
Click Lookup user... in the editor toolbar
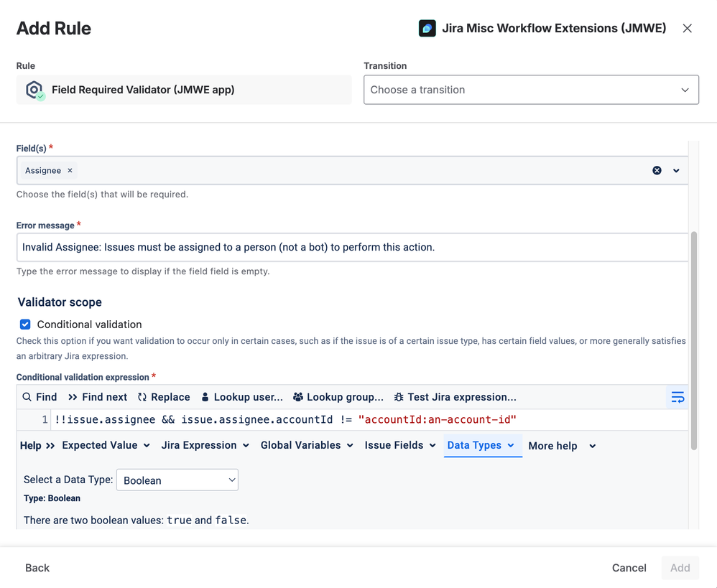pos(242,397)
